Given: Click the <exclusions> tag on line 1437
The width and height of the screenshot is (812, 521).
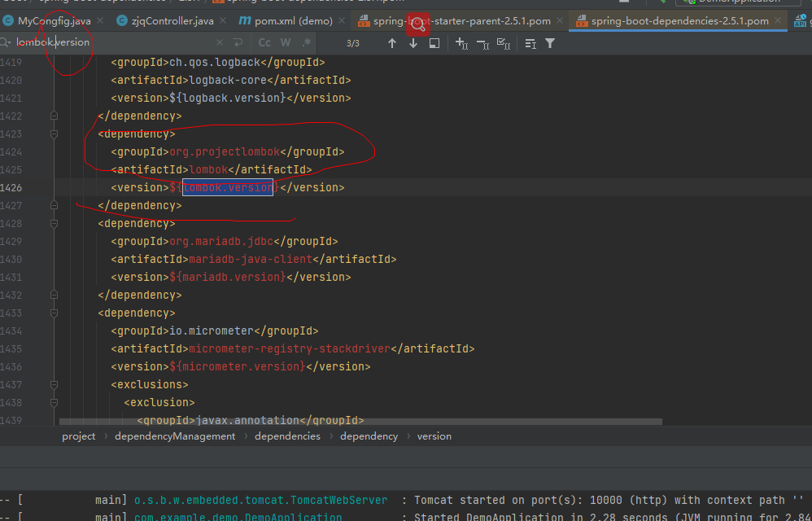Looking at the screenshot, I should pyautogui.click(x=150, y=385).
